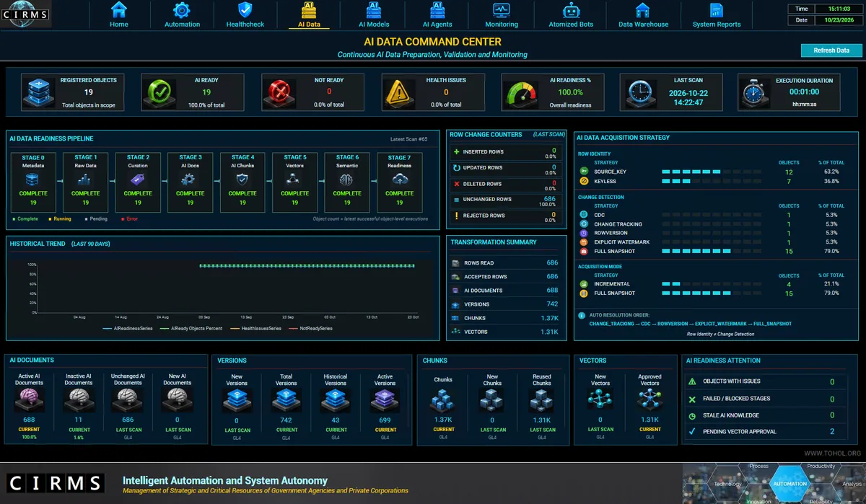Click the Health Issues warning triangle icon
866x504 pixels.
[x=399, y=92]
